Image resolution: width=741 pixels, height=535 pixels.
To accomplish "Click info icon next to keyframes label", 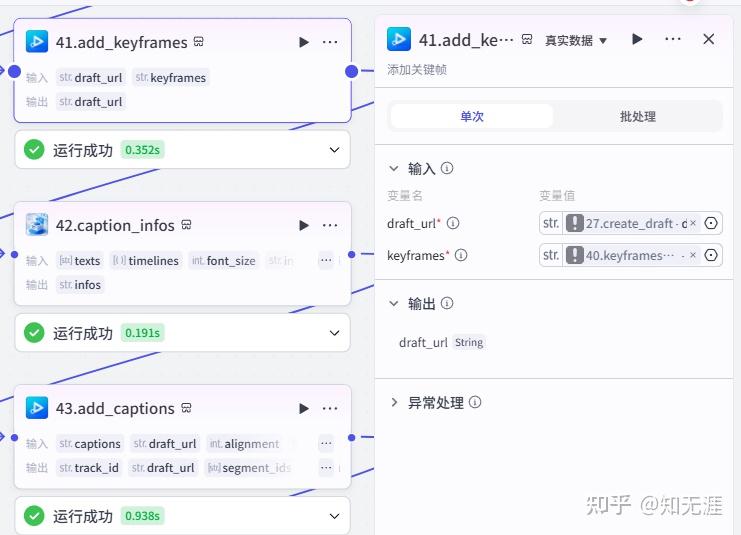I will click(x=461, y=255).
